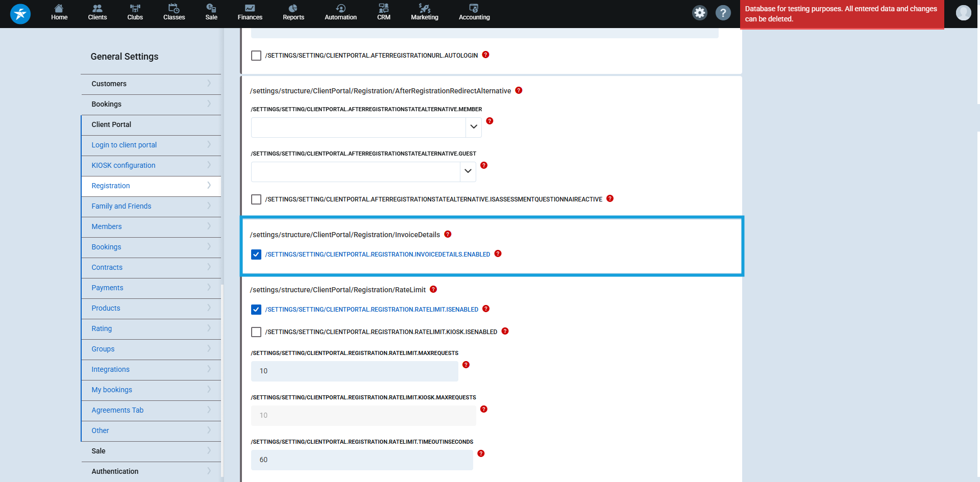Image resolution: width=980 pixels, height=482 pixels.
Task: Click the RATELIMIT.MAXREQUESTS input field
Action: 354,371
